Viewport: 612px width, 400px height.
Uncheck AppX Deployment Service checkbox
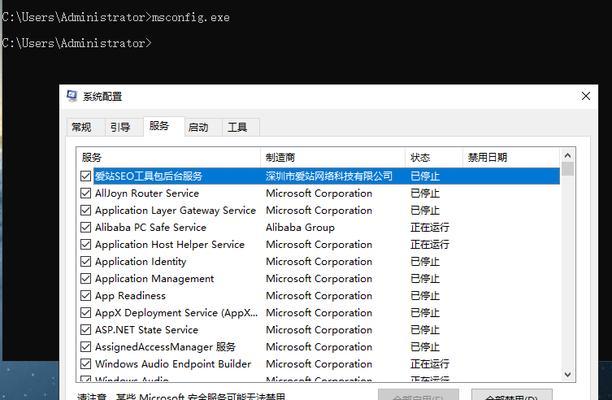85,313
